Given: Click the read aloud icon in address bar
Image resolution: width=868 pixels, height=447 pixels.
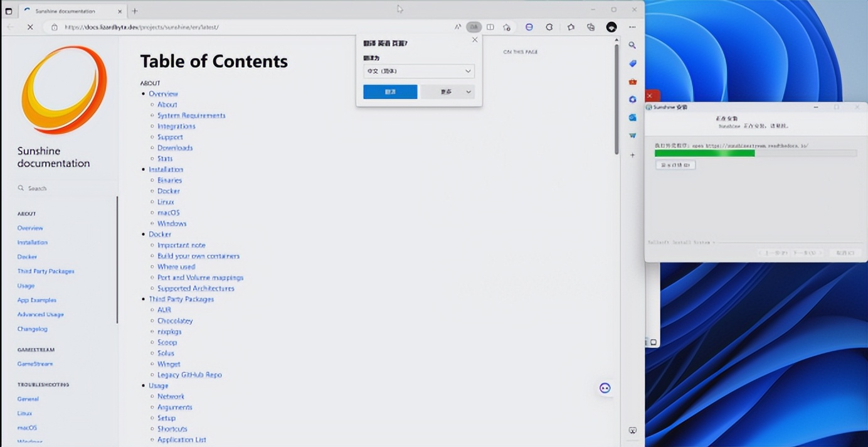Looking at the screenshot, I should coord(458,27).
